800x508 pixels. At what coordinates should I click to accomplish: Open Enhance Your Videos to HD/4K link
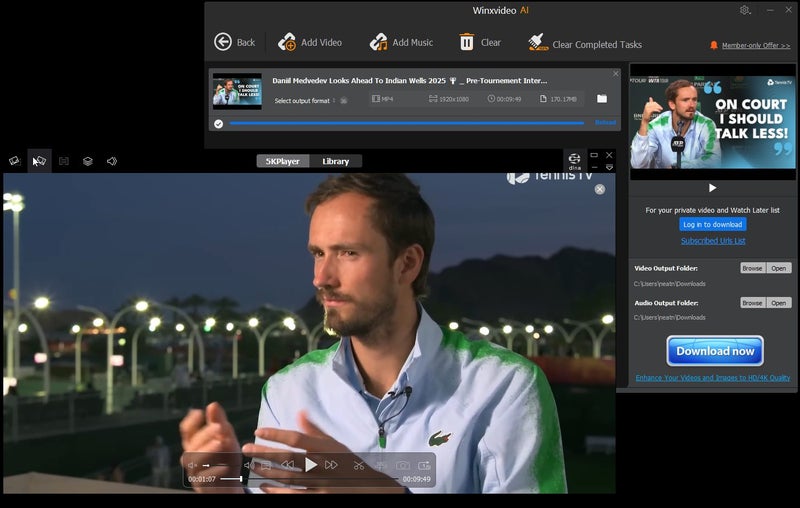713,378
